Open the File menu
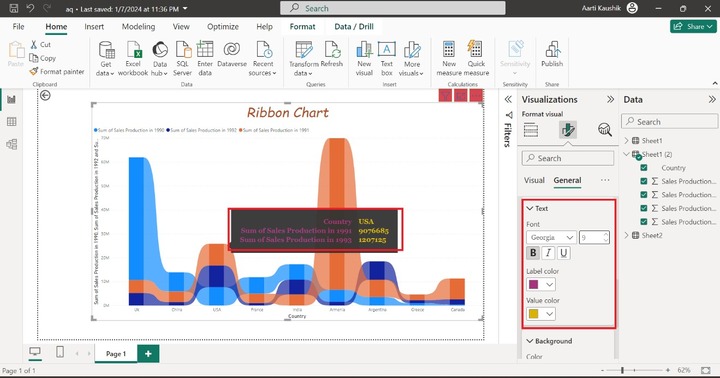Viewport: 720px width, 378px height. coord(18,27)
